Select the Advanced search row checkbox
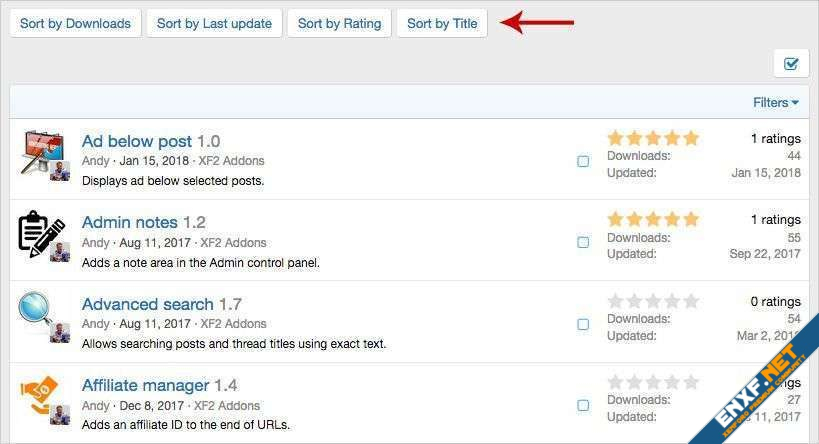The image size is (819, 444). point(583,324)
